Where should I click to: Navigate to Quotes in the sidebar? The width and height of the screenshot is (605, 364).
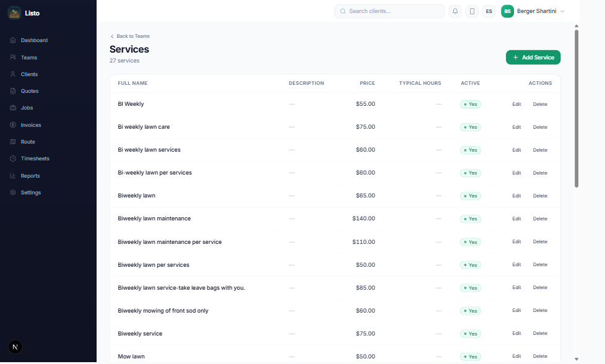pyautogui.click(x=29, y=91)
